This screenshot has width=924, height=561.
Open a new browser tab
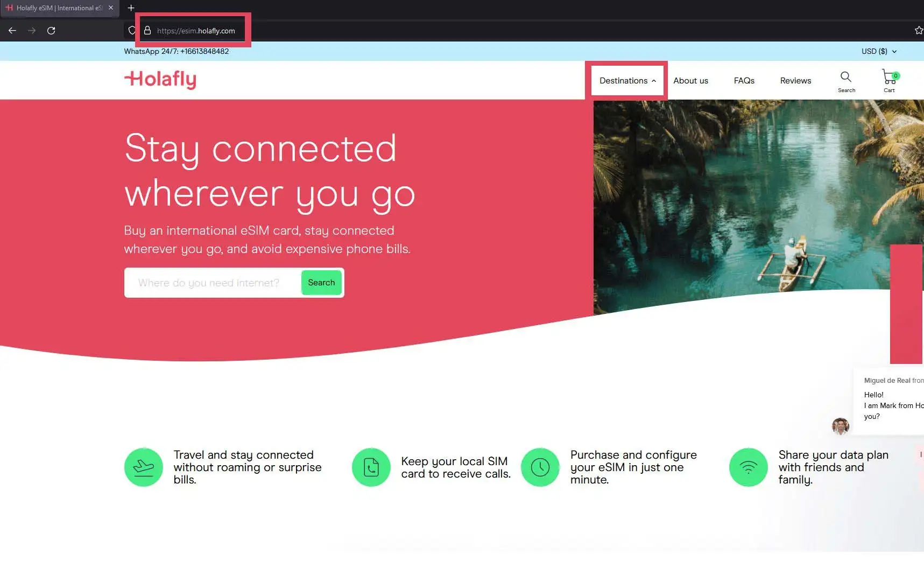[131, 8]
